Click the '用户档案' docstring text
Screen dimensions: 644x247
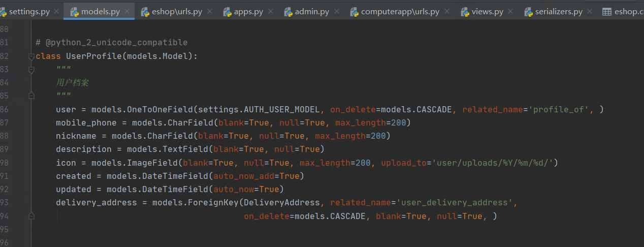pyautogui.click(x=73, y=82)
